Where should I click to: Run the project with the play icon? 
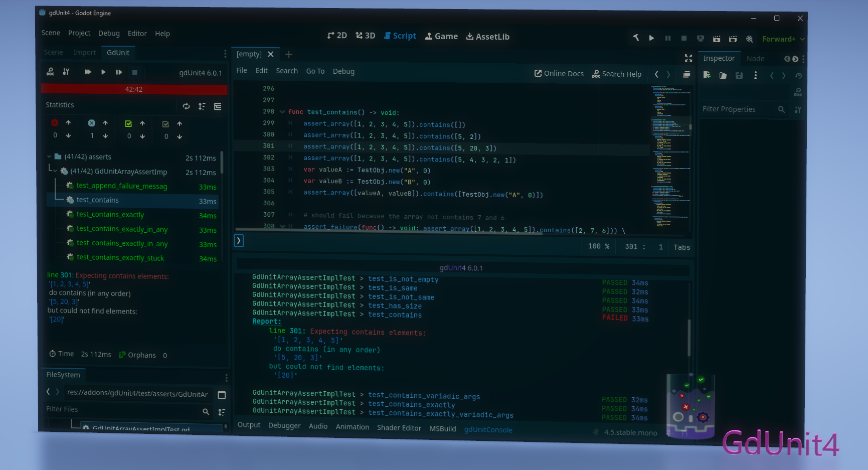[651, 38]
